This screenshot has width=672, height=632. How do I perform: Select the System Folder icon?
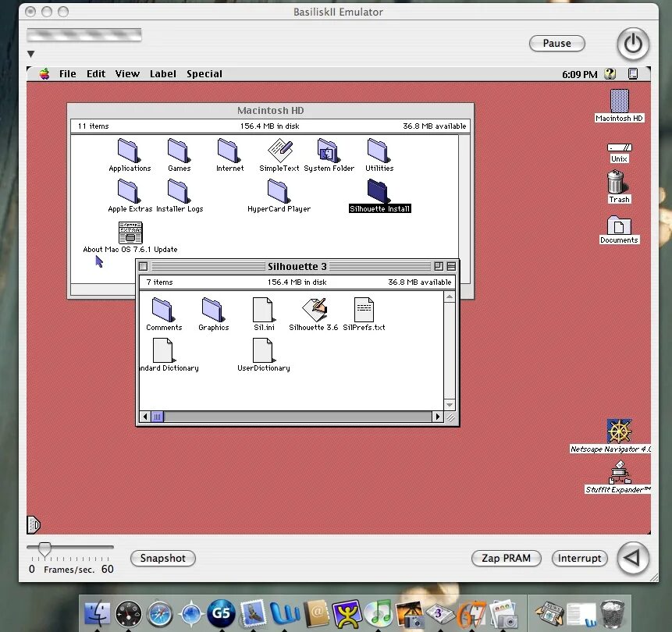coord(328,151)
